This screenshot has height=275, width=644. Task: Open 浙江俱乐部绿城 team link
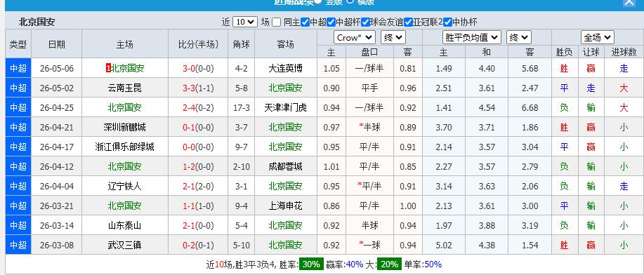pos(124,147)
